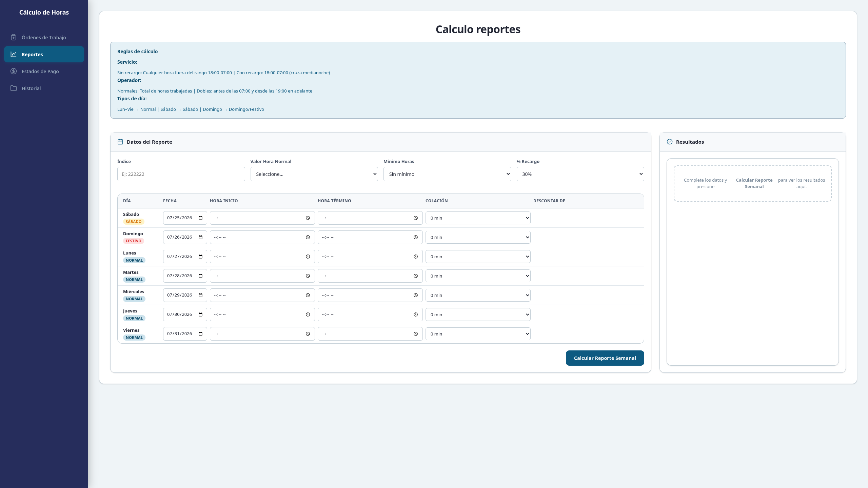The width and height of the screenshot is (868, 488).
Task: Expand the % Recargo dropdown showing 30%
Action: coord(580,174)
